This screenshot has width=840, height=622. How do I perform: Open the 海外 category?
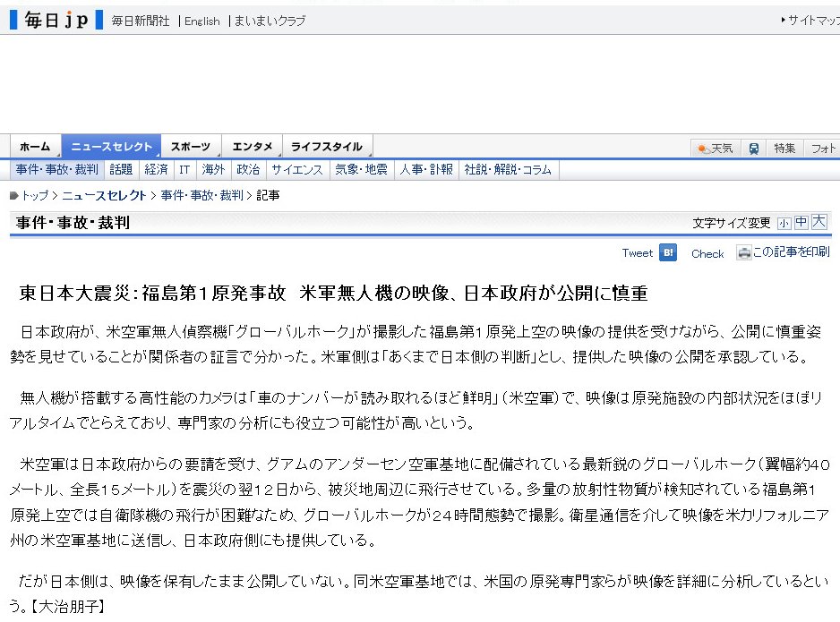tap(213, 170)
